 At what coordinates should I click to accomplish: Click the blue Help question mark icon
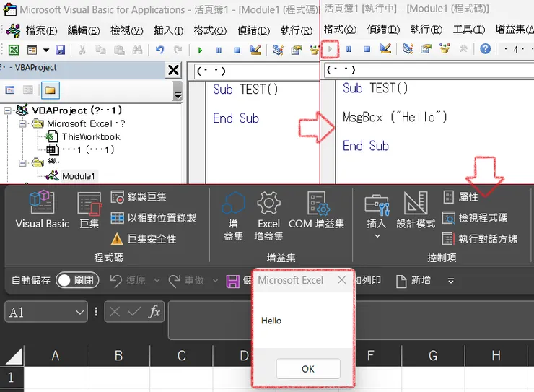point(486,49)
